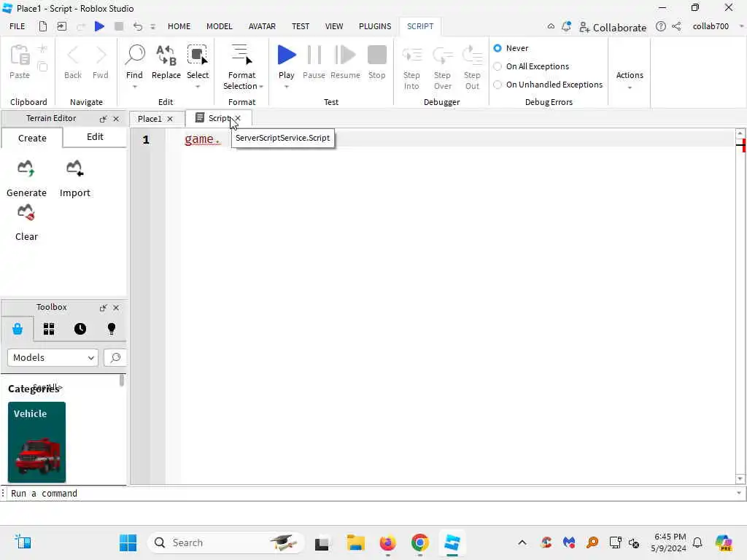
Task: Click the Collaborate button
Action: coord(613,27)
